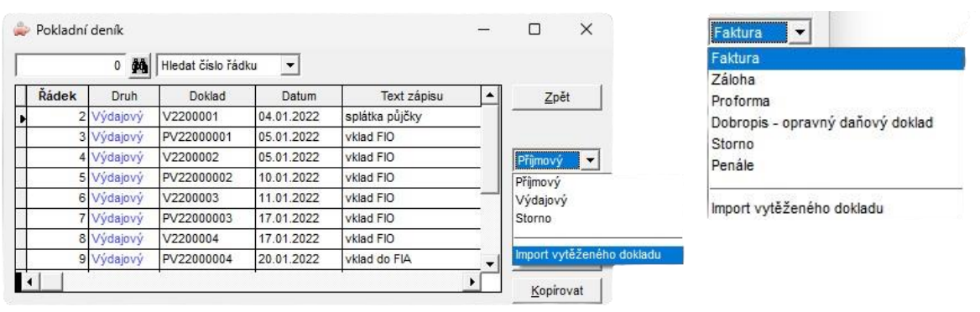Screen dimensions: 980x312
Task: Click the binoculars search icon
Action: coord(140,65)
